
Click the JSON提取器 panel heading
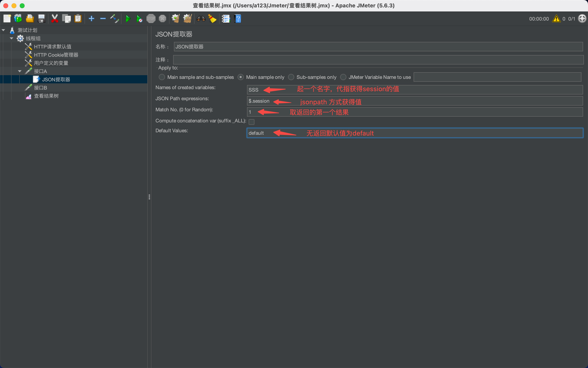click(174, 34)
